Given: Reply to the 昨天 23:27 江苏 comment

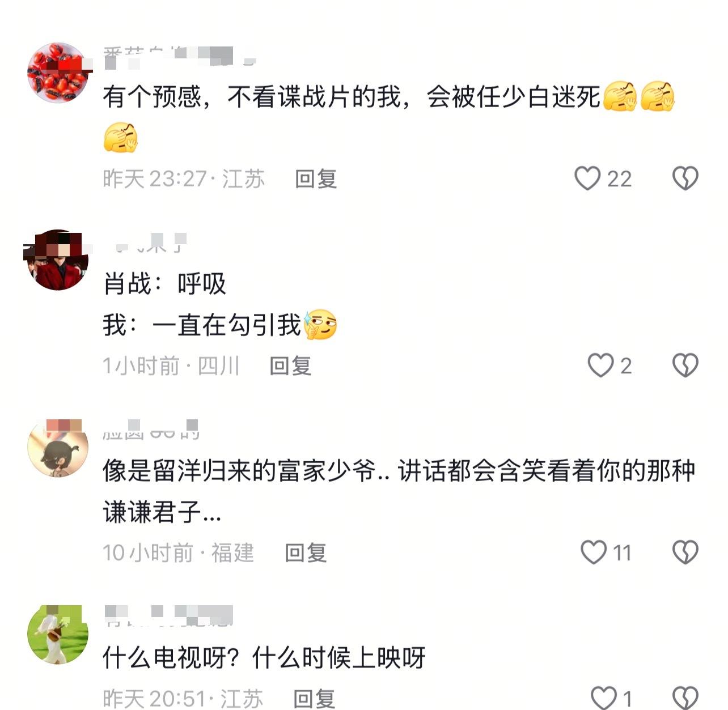Looking at the screenshot, I should (x=316, y=179).
